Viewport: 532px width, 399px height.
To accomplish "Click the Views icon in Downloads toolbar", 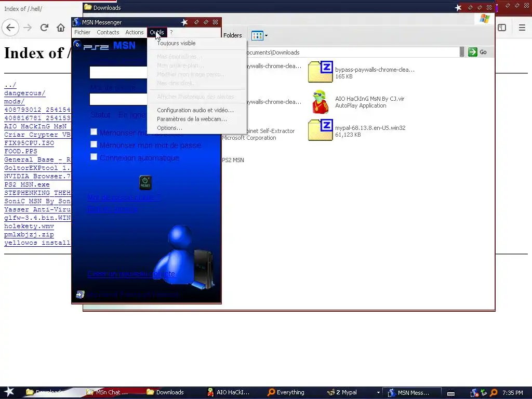I will [257, 35].
